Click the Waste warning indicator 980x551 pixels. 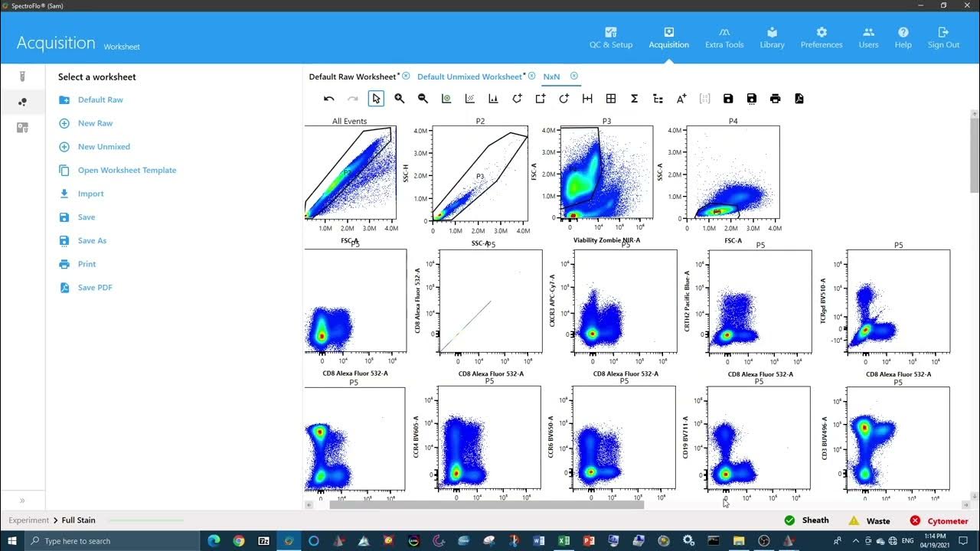(869, 520)
